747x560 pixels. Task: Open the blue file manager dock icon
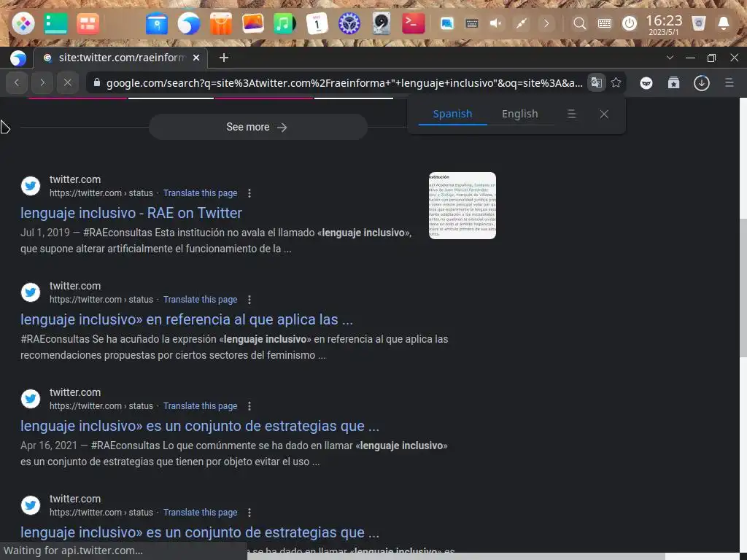[x=157, y=23]
